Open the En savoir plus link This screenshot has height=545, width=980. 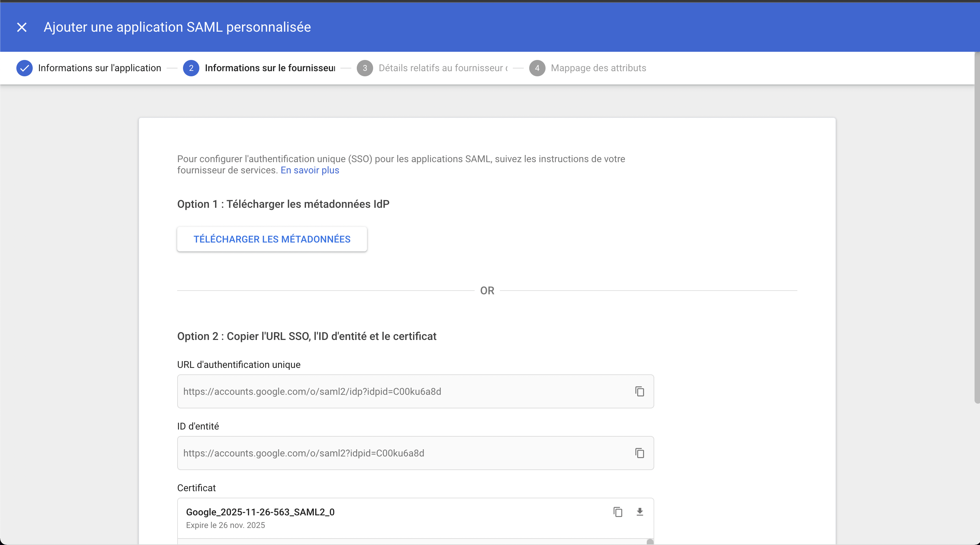[309, 170]
